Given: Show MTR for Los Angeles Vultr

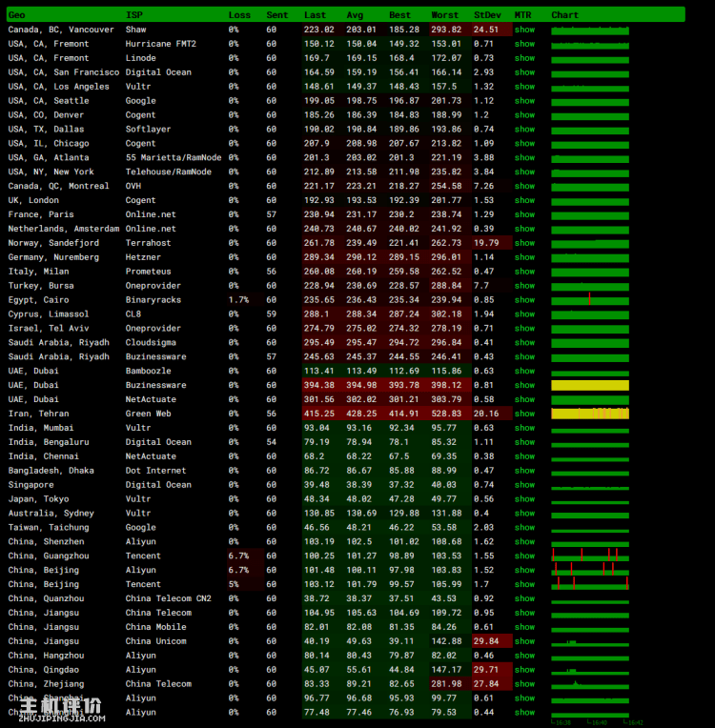Looking at the screenshot, I should point(524,87).
